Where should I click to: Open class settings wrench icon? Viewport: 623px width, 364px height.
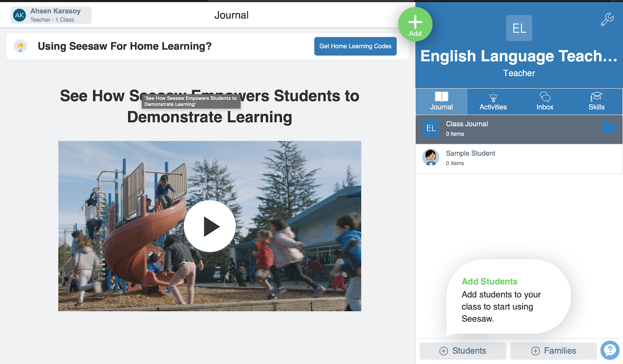click(x=607, y=19)
